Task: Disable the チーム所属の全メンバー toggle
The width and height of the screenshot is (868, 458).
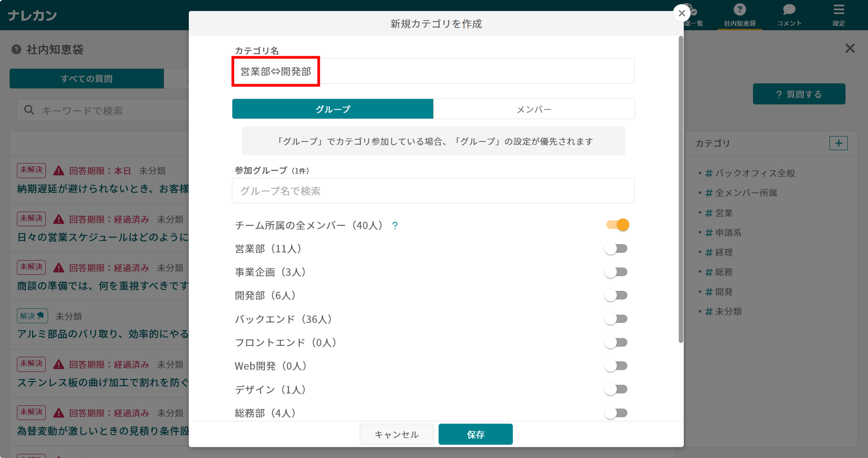Action: point(617,225)
